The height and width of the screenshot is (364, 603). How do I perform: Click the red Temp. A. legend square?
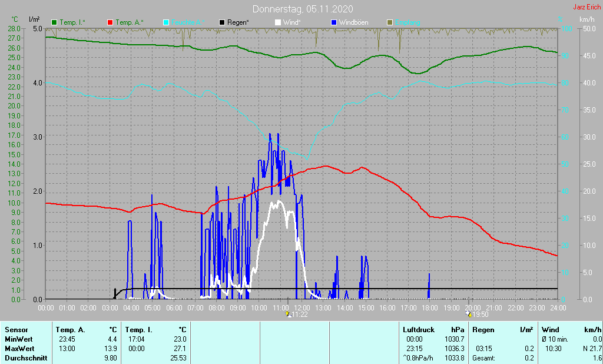110,22
